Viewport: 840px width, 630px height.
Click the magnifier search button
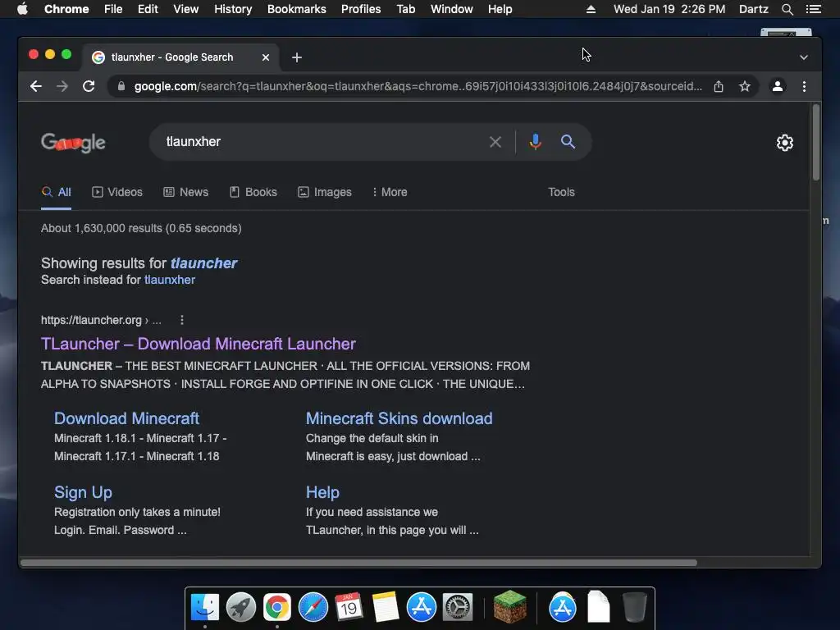point(568,142)
